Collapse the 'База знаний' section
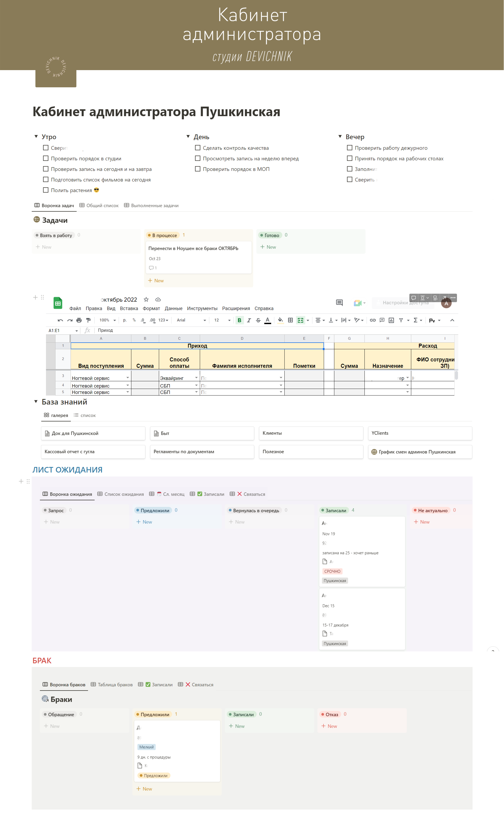This screenshot has width=504, height=817. (36, 402)
